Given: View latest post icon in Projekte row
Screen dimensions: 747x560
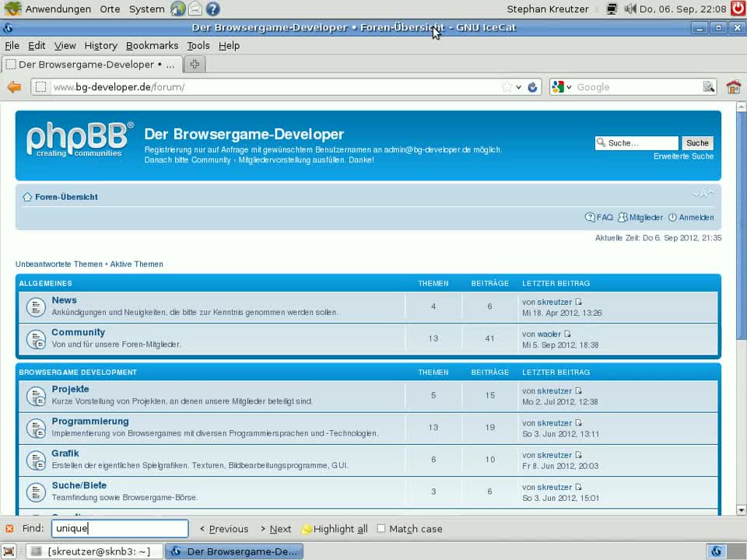Looking at the screenshot, I should [x=578, y=391].
